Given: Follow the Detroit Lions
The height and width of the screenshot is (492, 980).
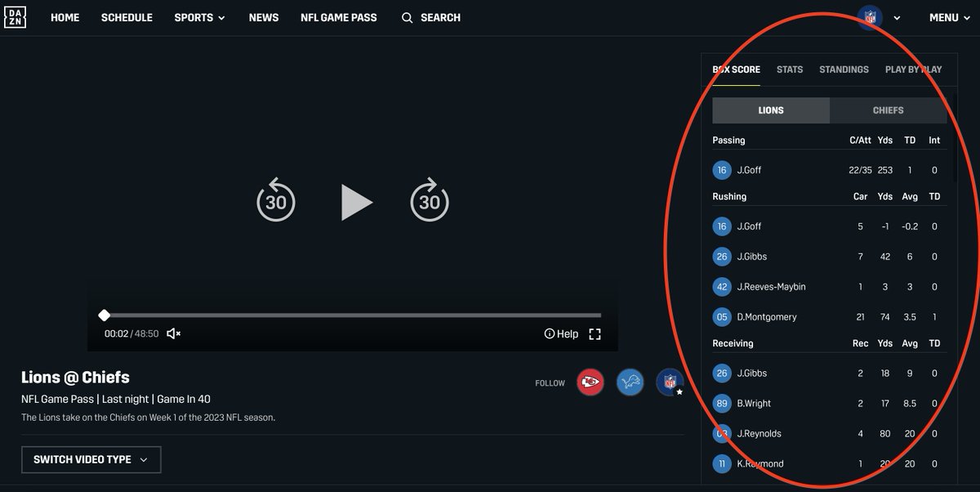Looking at the screenshot, I should pyautogui.click(x=630, y=382).
